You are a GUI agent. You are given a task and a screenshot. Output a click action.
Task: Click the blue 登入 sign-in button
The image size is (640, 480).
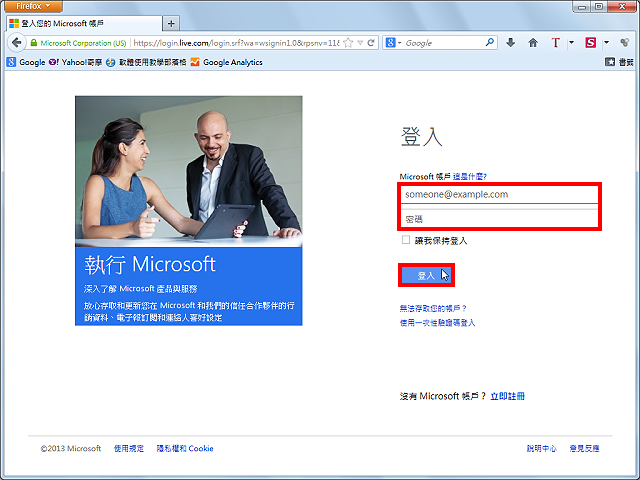pos(426,276)
